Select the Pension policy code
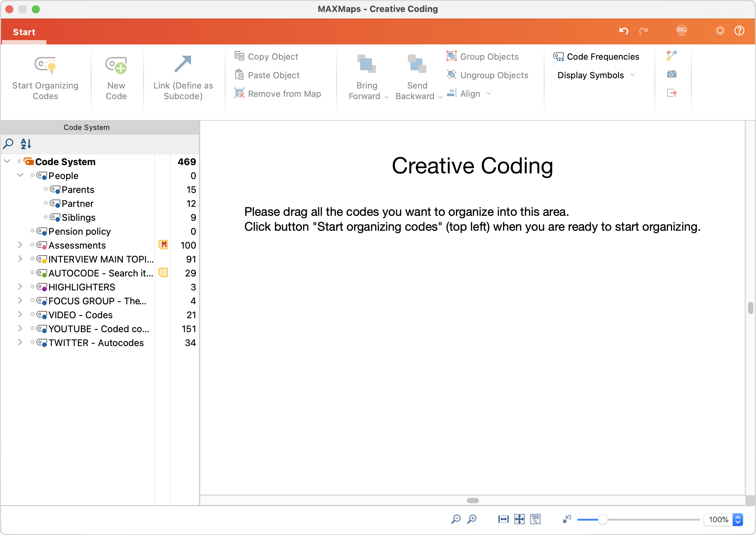This screenshot has height=535, width=756. point(80,231)
